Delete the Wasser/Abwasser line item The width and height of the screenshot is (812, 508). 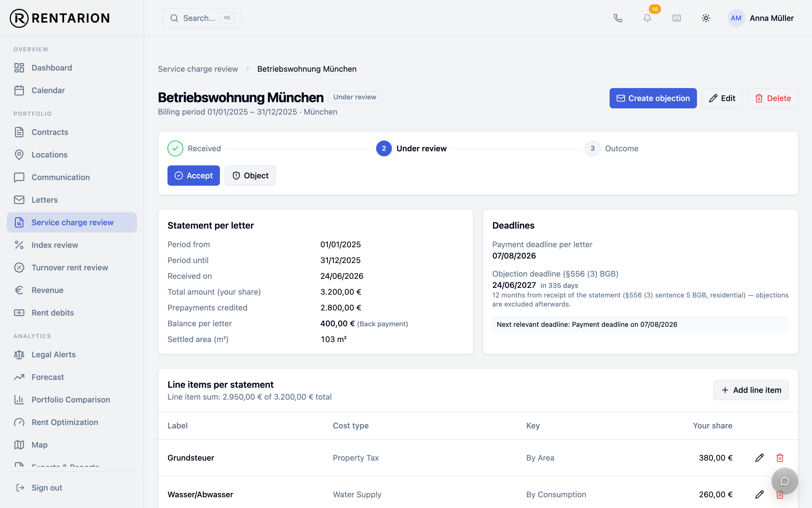click(x=780, y=494)
